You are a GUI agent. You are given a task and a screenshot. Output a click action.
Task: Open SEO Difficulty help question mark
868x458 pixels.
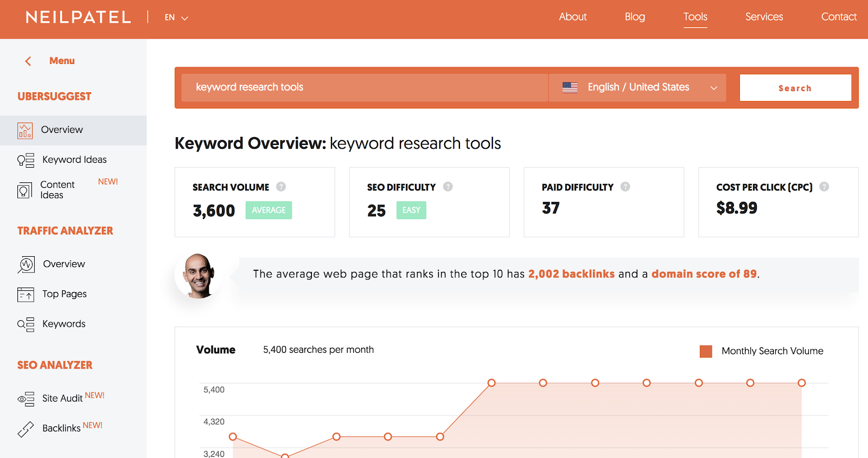[x=448, y=187]
